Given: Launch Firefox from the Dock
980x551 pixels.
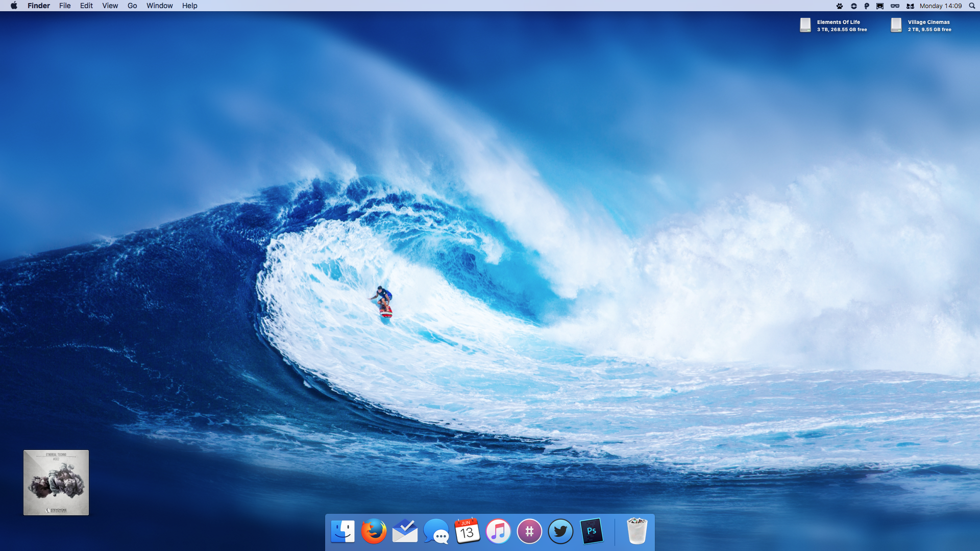Looking at the screenshot, I should click(374, 531).
